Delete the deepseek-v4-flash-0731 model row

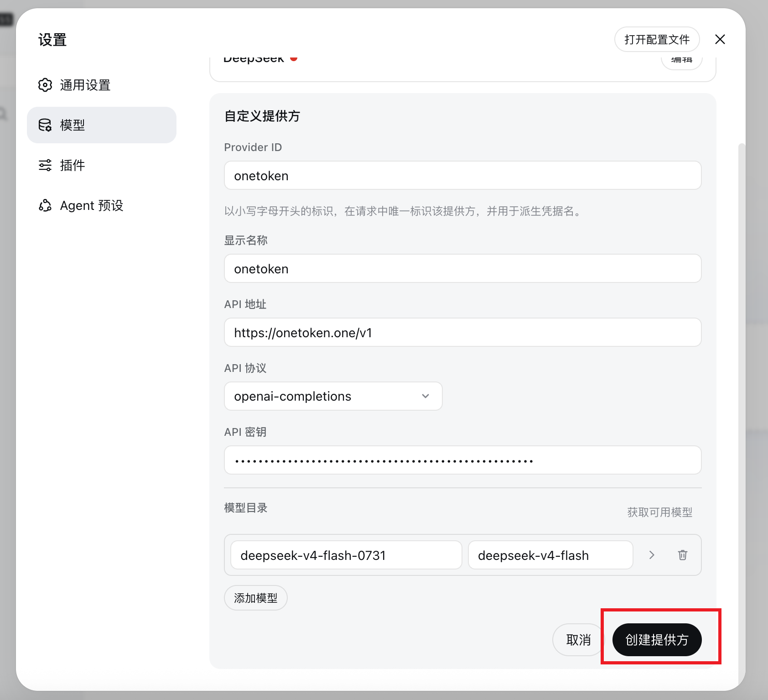[682, 555]
